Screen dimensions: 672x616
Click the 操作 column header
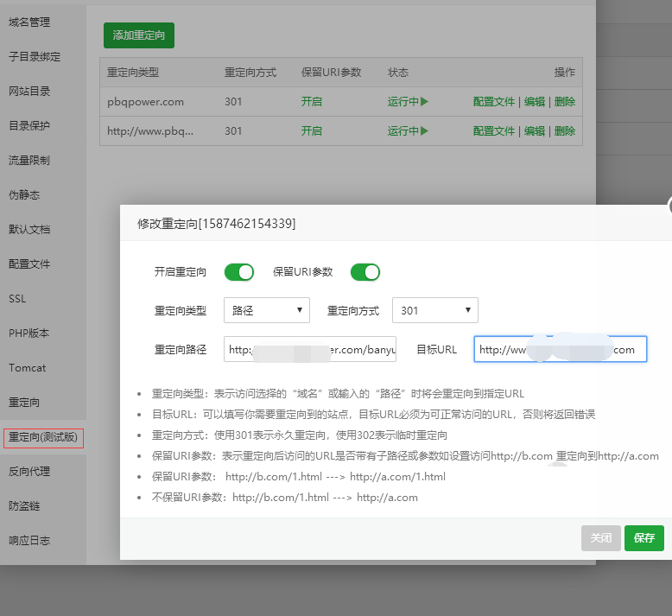[564, 73]
